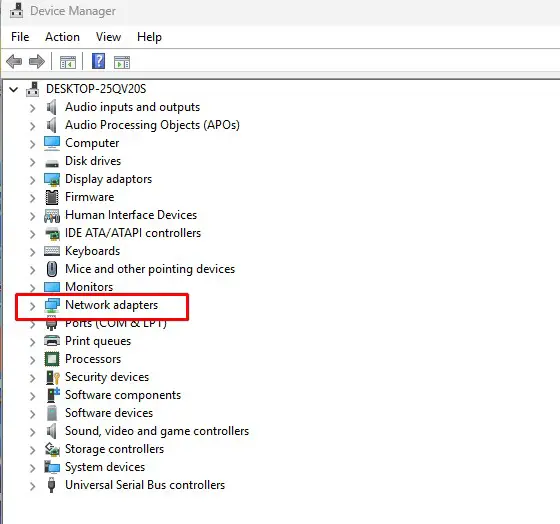This screenshot has width=560, height=524.
Task: Open the File menu
Action: coord(20,37)
